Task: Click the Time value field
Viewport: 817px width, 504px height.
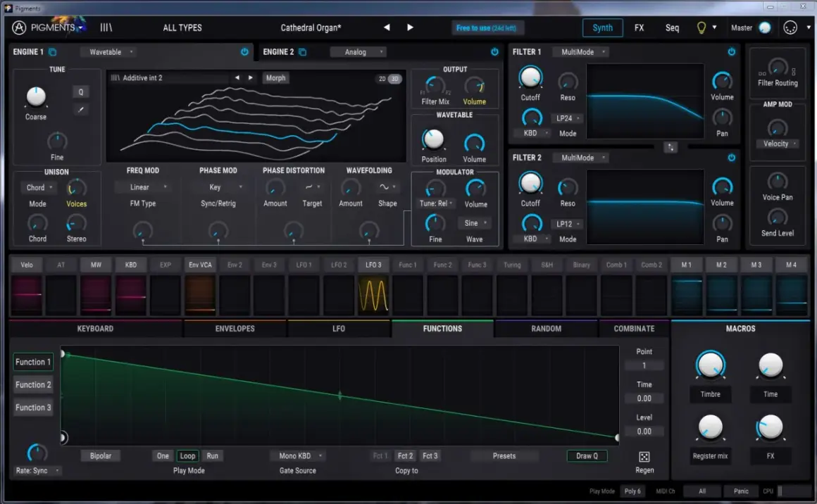Action: 644,398
